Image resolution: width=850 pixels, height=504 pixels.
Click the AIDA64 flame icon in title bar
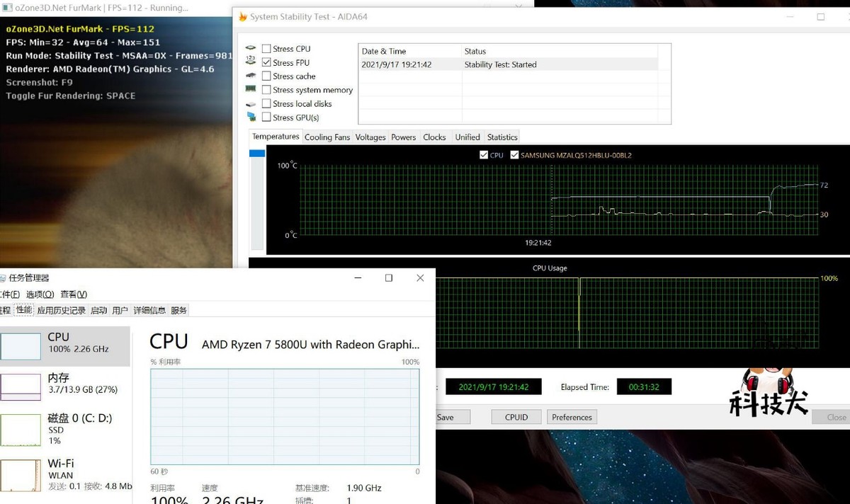(x=243, y=16)
